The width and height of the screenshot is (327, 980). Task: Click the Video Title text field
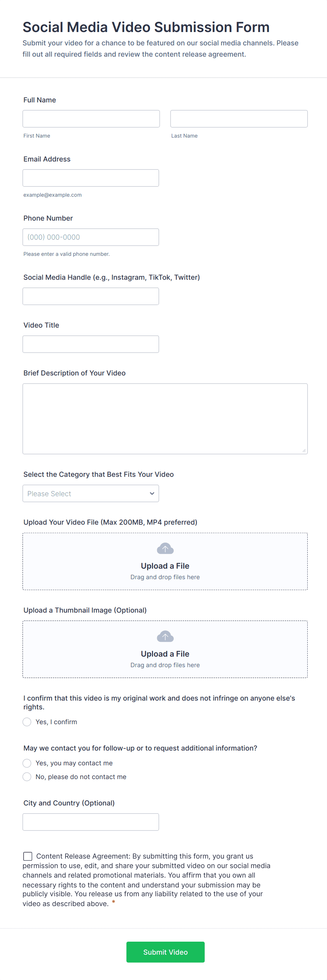tap(90, 344)
